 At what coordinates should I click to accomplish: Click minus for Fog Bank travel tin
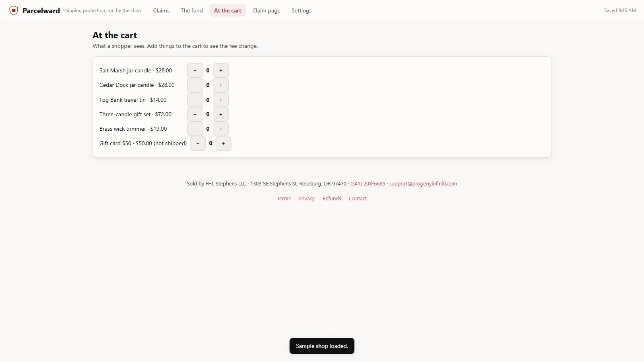195,100
